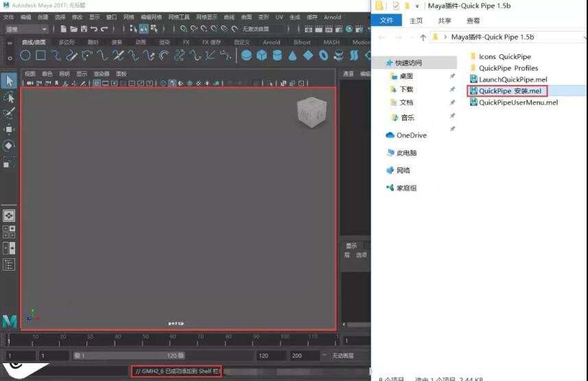Open the Icons QuickPipe folder
588x381 pixels.
tap(500, 57)
